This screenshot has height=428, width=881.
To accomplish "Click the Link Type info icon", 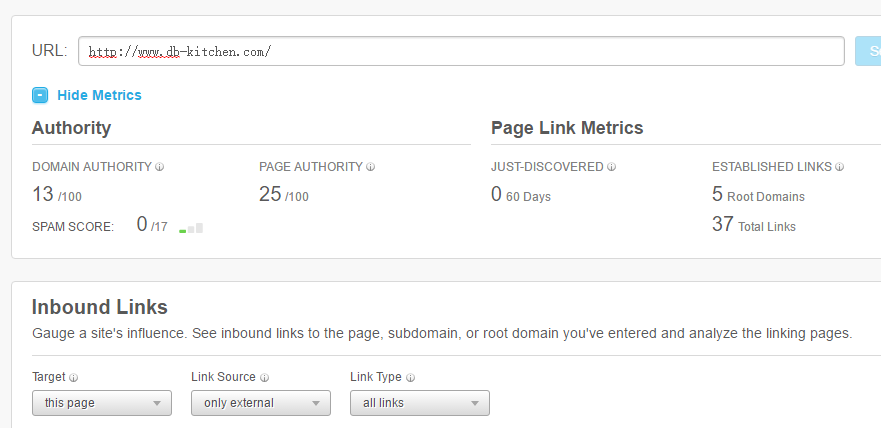I will (x=410, y=378).
